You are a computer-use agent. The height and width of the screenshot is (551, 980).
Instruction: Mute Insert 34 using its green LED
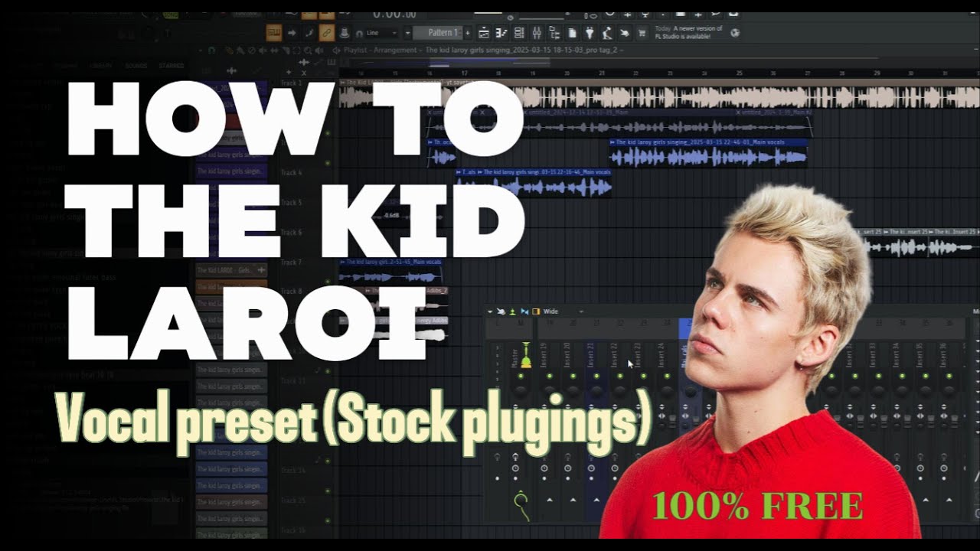tap(902, 376)
